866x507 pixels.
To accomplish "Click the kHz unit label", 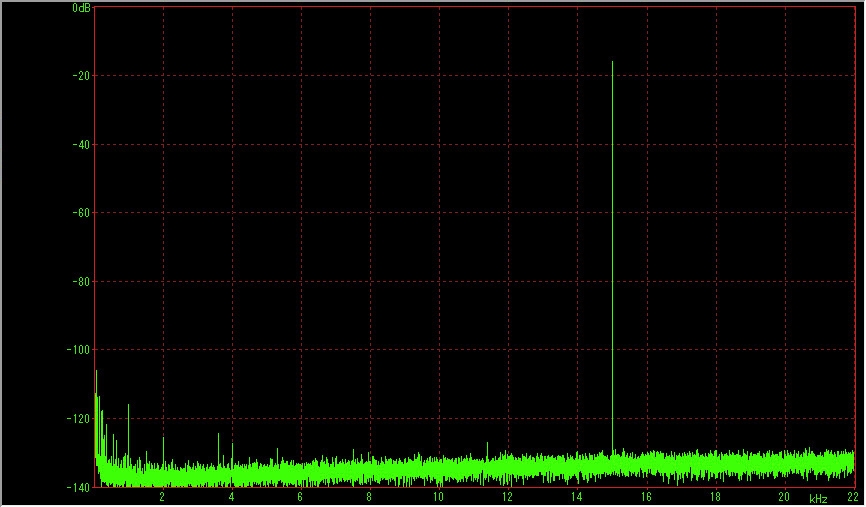I will (x=819, y=499).
